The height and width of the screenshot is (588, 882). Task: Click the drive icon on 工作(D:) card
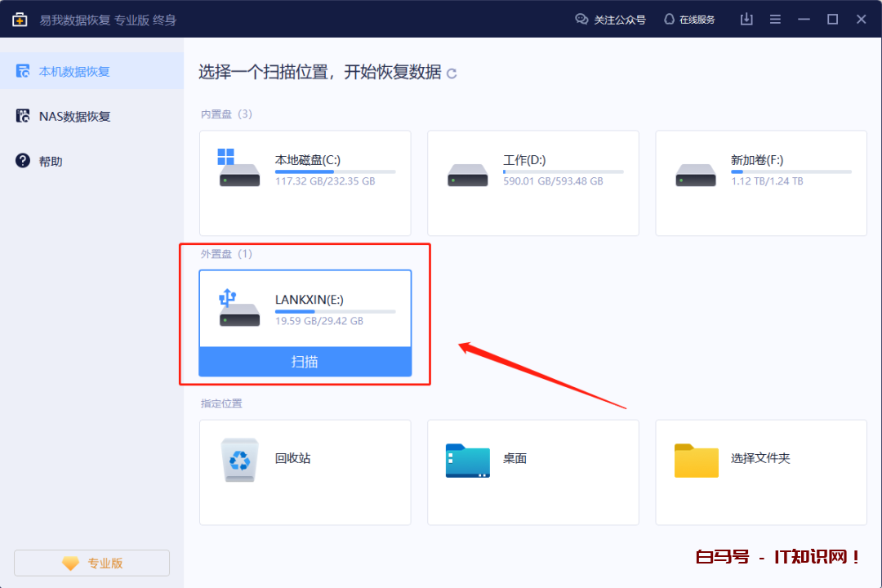point(467,175)
